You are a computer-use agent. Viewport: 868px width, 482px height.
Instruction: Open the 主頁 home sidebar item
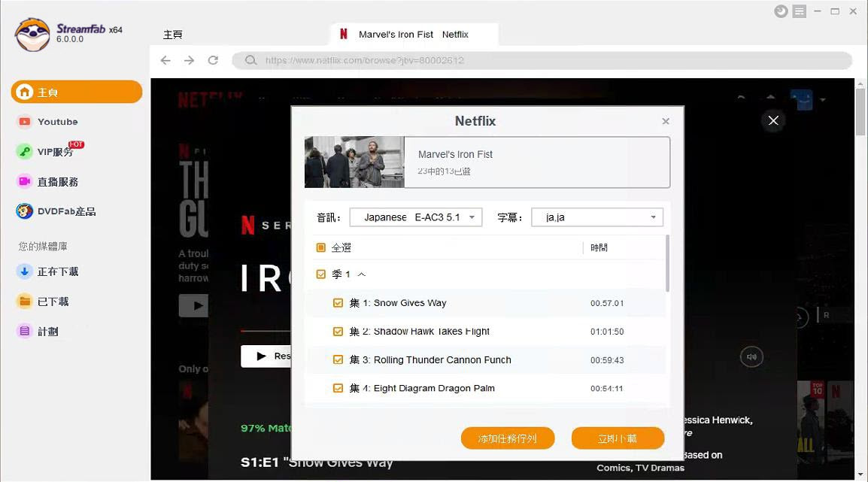tap(77, 92)
